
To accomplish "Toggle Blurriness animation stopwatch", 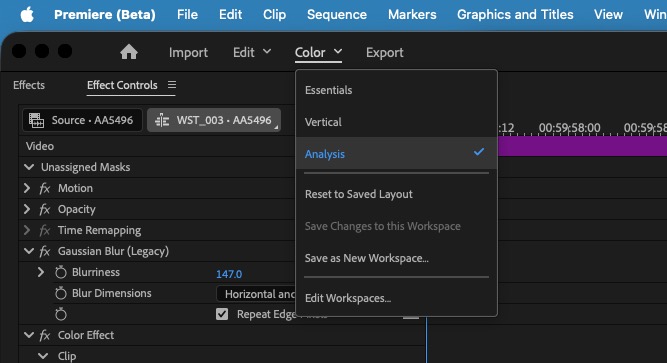I will tap(61, 272).
